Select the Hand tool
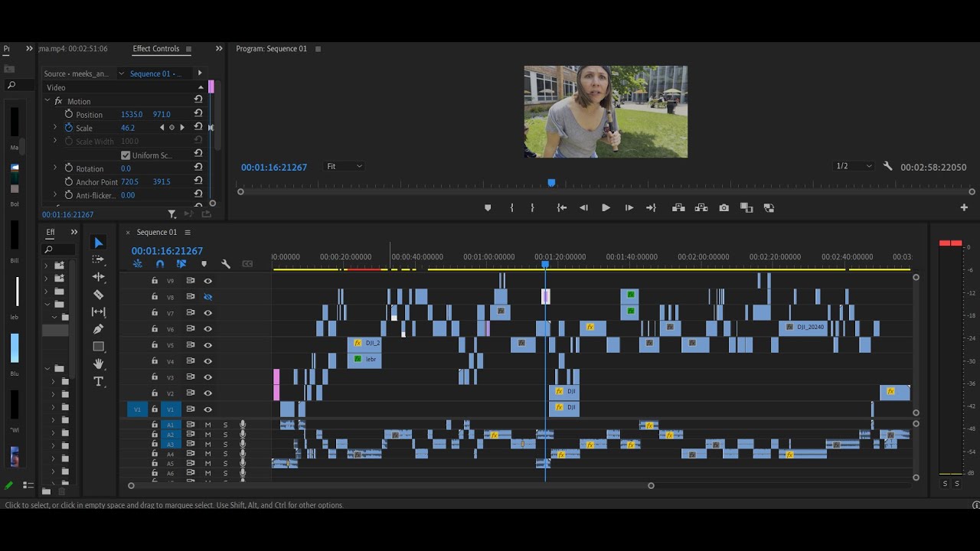 point(98,364)
